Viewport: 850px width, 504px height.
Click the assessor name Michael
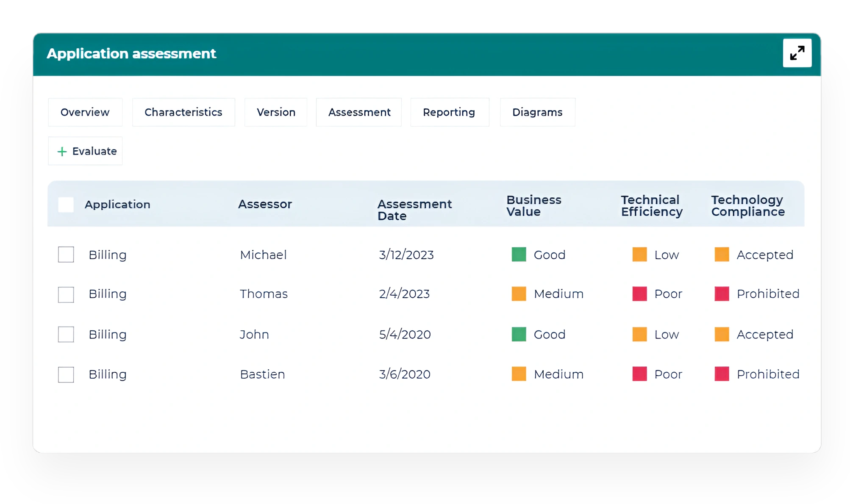263,255
